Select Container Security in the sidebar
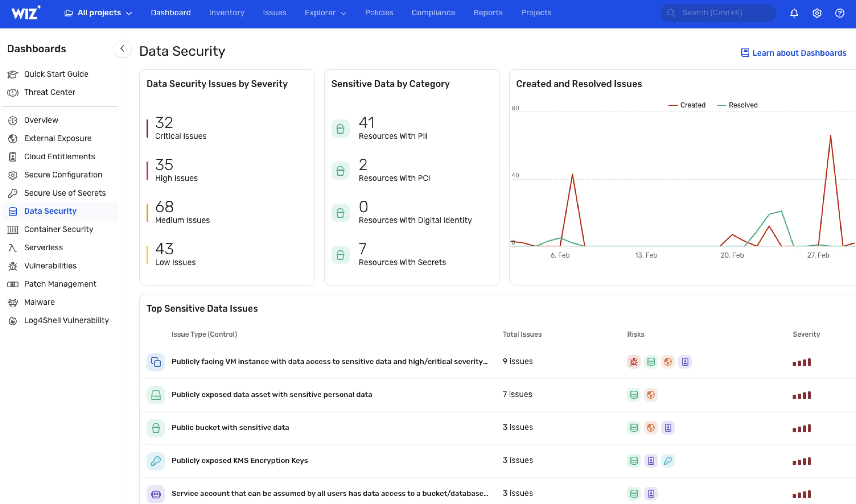 point(58,230)
